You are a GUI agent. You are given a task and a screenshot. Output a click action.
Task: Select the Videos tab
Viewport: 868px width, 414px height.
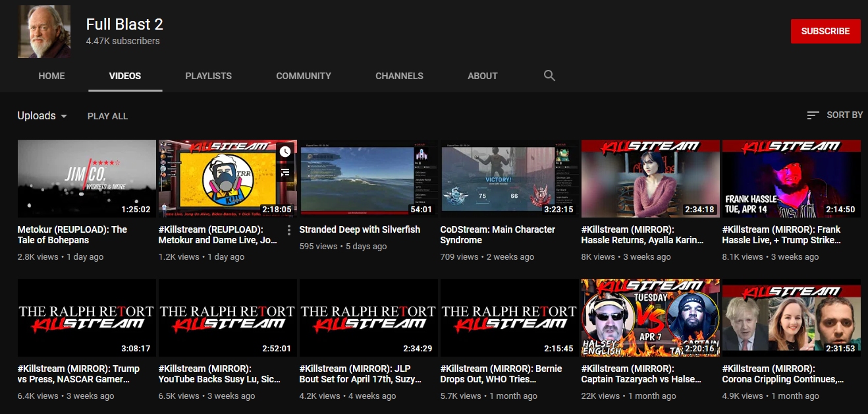125,76
